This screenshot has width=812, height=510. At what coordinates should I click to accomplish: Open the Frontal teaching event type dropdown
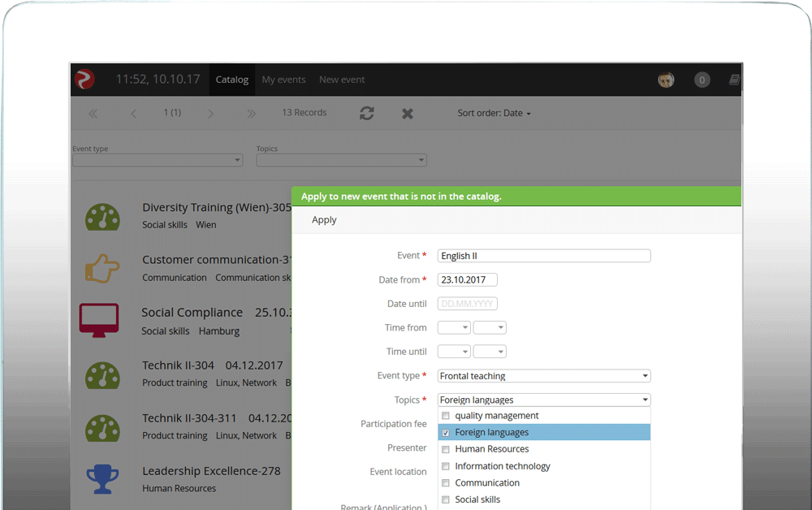point(544,376)
